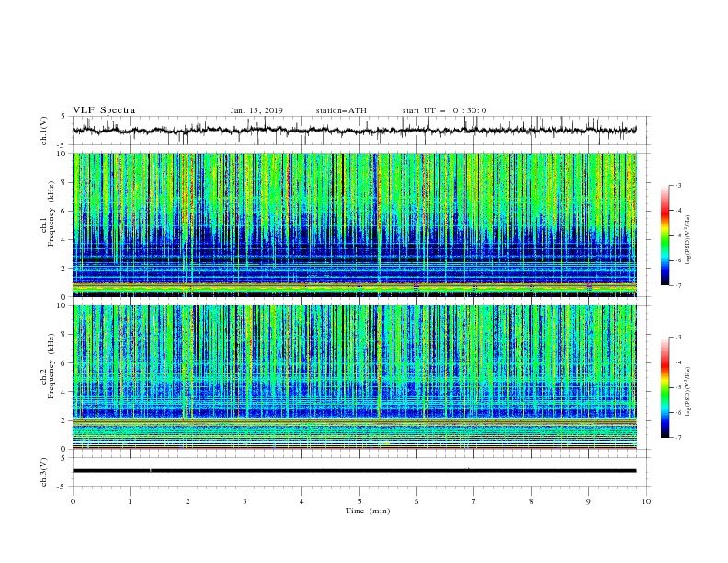Click the ch.3 flat voltage trace
The image size is (728, 563).
[x=355, y=471]
